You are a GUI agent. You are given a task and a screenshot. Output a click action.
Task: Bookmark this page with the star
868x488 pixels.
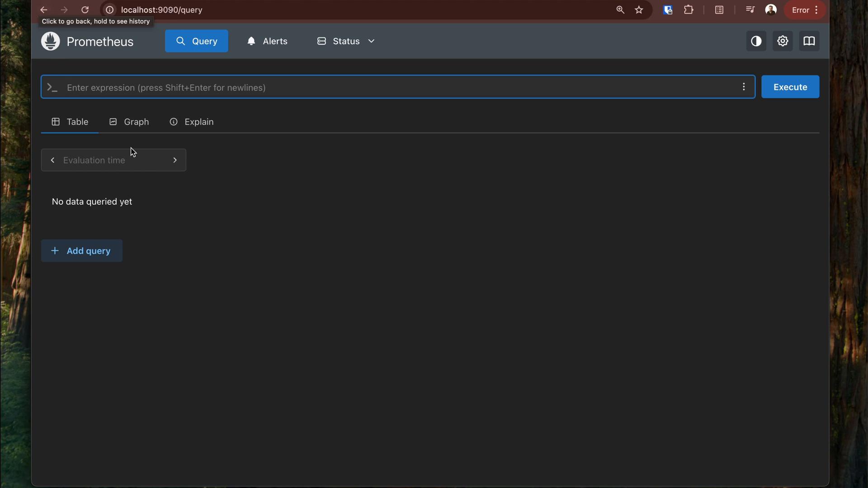pyautogui.click(x=639, y=10)
